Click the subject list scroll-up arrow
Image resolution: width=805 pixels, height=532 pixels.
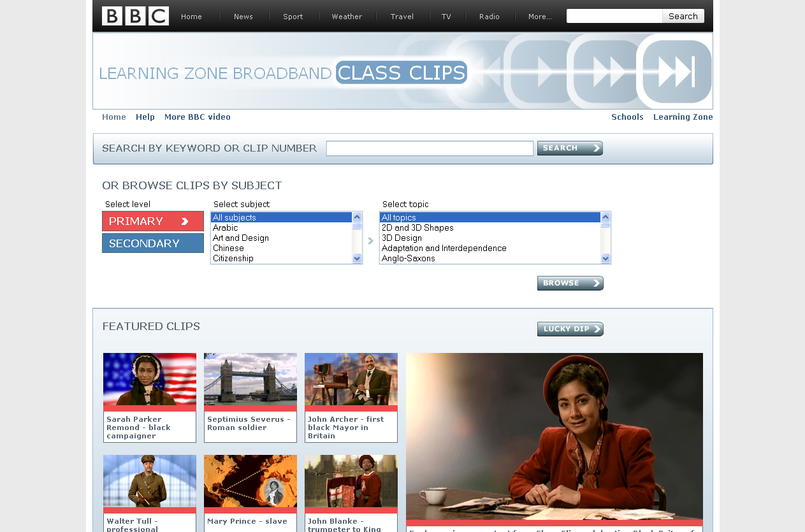pyautogui.click(x=357, y=217)
